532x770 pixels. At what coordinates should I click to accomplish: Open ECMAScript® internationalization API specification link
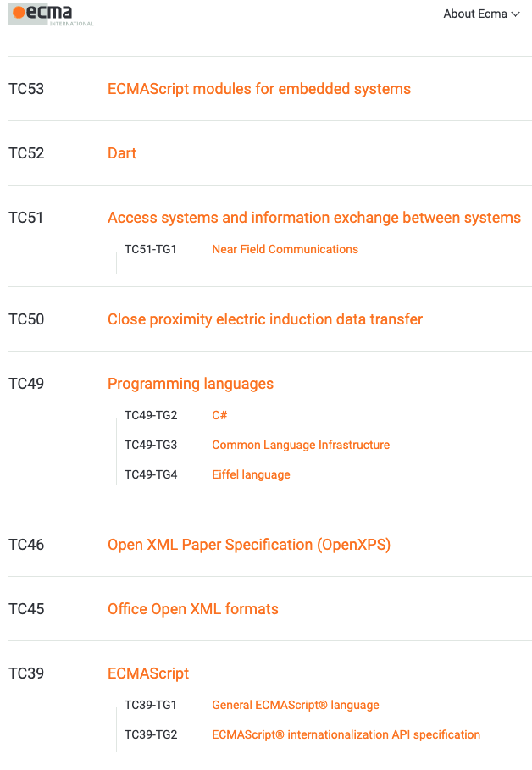pos(346,734)
